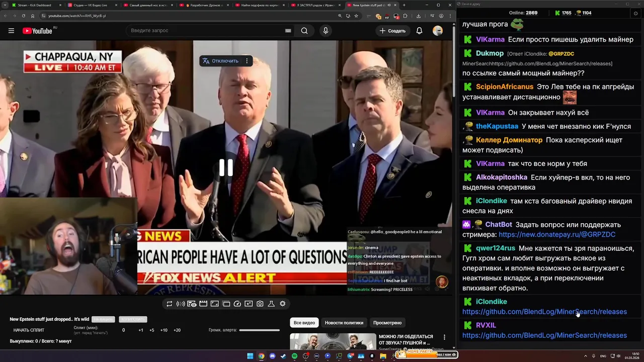Screen dimensions: 644x362
Task: Open three-dot menu for recommended video
Action: point(444,337)
